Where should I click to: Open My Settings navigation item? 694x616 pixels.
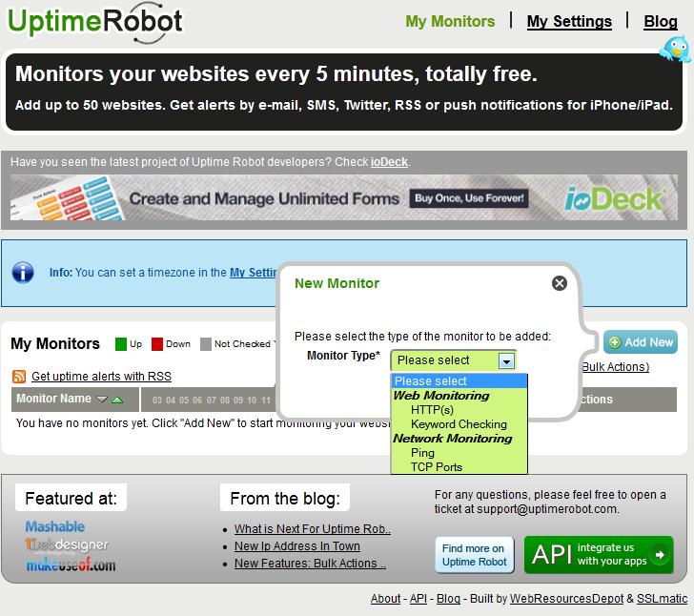tap(569, 21)
